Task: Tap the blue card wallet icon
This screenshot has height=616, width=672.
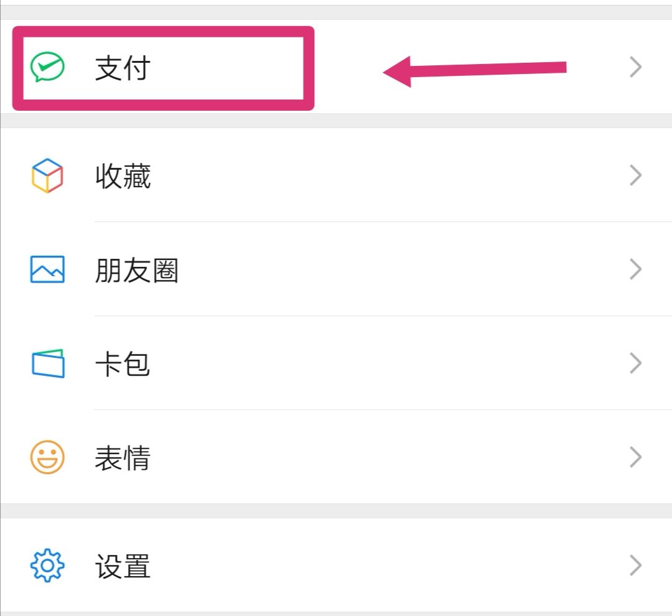Action: pyautogui.click(x=47, y=363)
